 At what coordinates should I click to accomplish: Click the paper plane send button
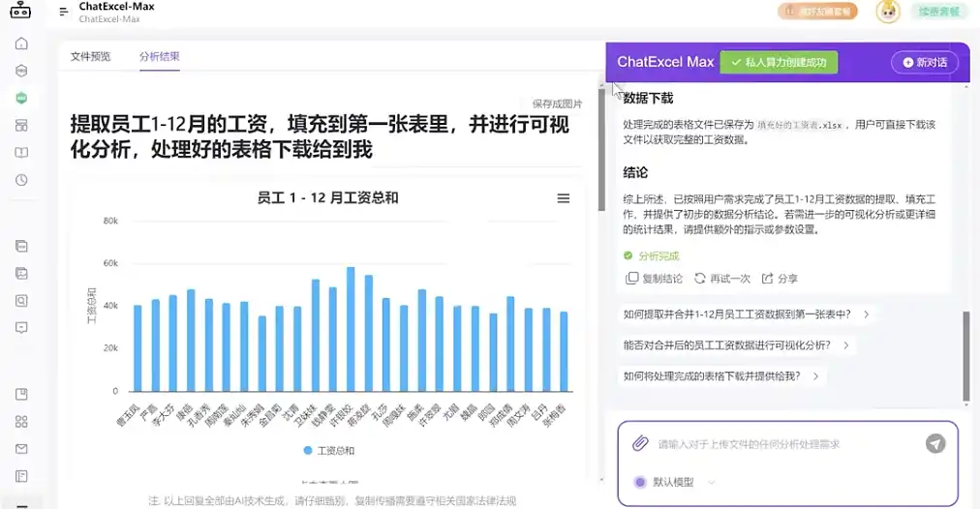pos(935,443)
